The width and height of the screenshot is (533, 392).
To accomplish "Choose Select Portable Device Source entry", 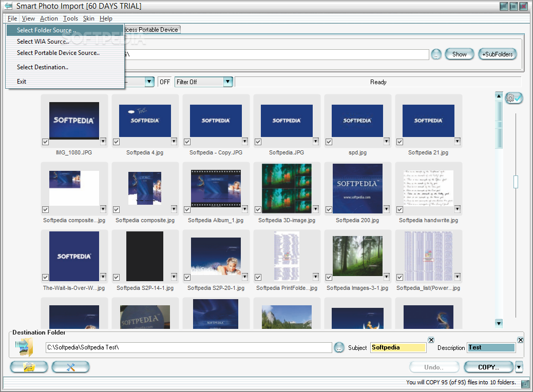I will (65, 53).
